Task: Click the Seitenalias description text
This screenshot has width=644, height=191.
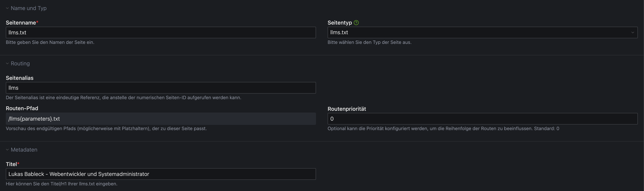Action: point(123,97)
